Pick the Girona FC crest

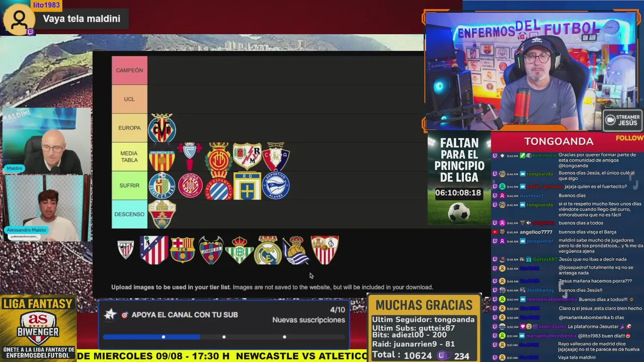click(x=190, y=186)
